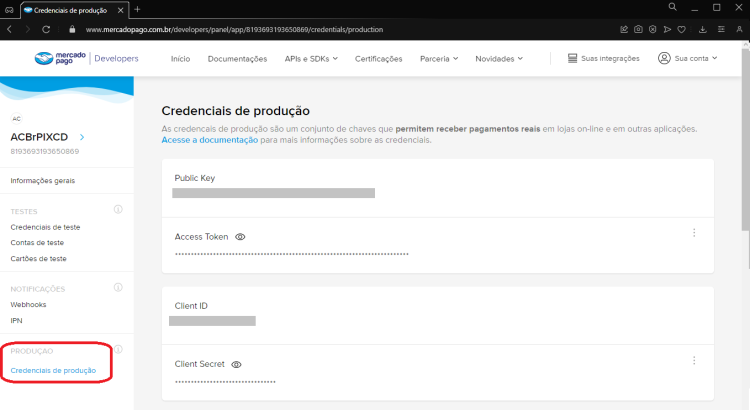Take a snapshot with the camera icon
Image resolution: width=750 pixels, height=410 pixels.
click(x=638, y=29)
